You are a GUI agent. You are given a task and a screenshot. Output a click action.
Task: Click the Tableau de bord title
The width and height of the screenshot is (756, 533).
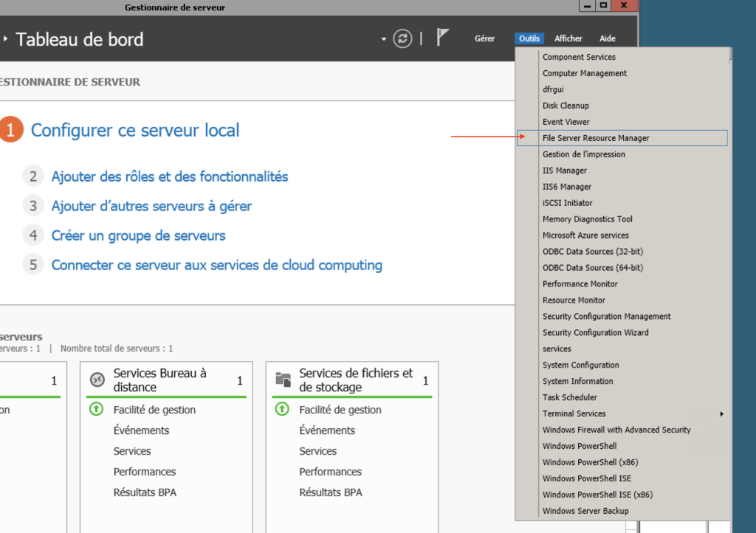(80, 40)
